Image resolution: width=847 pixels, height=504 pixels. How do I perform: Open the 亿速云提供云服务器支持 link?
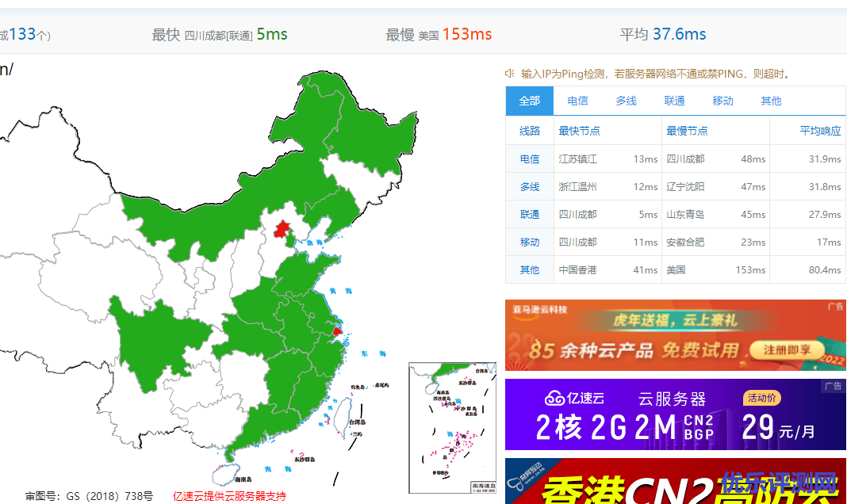coord(229,496)
